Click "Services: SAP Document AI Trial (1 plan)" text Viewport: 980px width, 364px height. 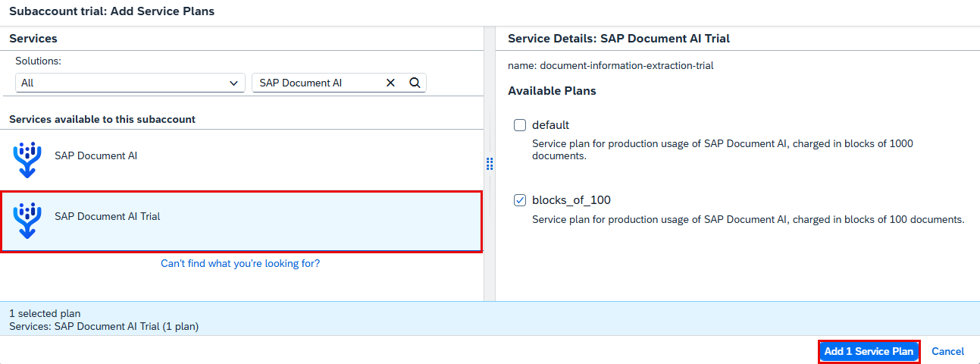point(104,326)
